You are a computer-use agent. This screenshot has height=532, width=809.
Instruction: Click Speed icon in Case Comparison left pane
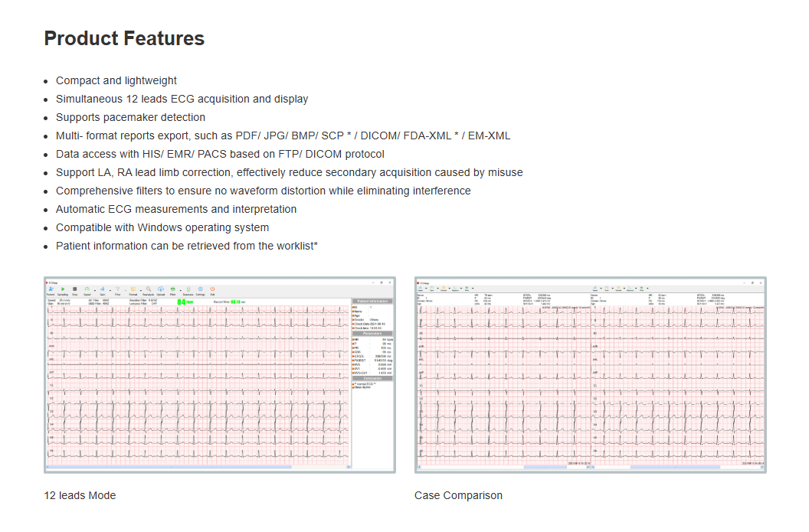pyautogui.click(x=420, y=288)
